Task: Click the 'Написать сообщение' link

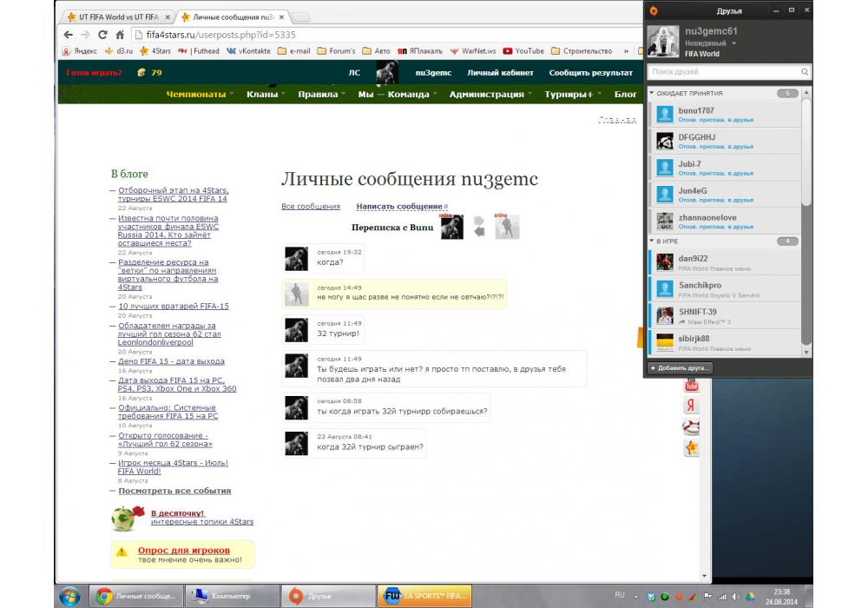Action: (399, 207)
